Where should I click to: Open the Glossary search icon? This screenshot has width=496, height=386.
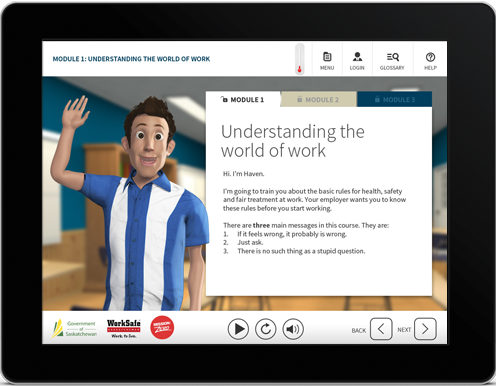393,57
